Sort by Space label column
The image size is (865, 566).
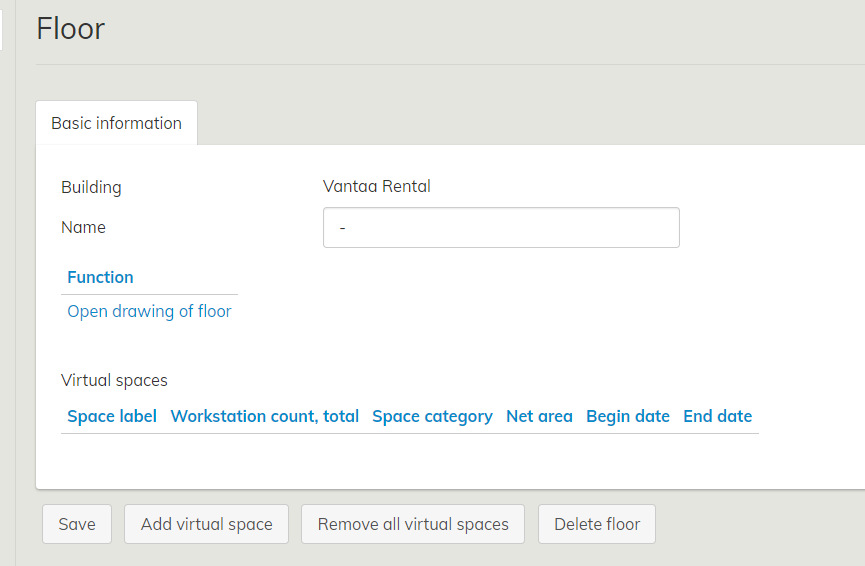[x=112, y=416]
